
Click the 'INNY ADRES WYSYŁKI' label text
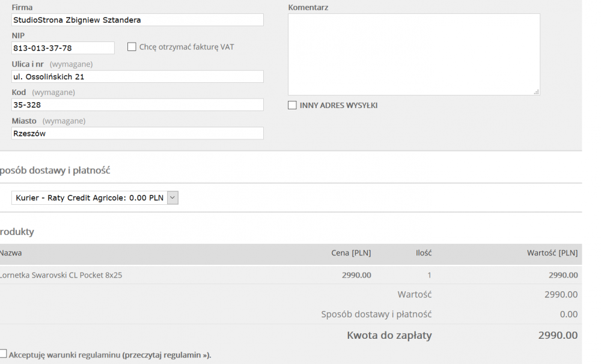[338, 105]
